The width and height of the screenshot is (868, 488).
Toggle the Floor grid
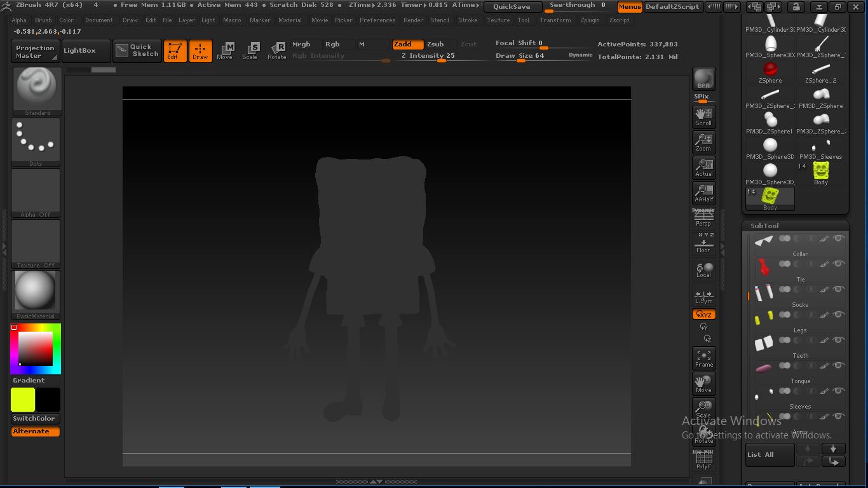pyautogui.click(x=703, y=243)
